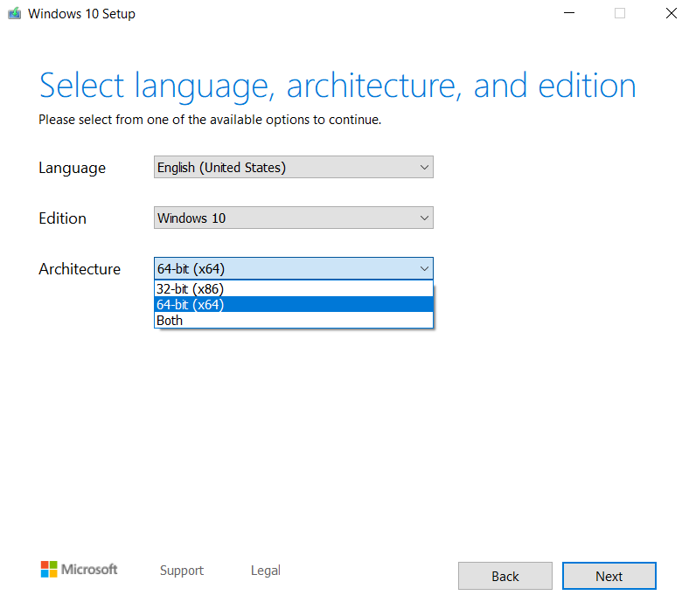This screenshot has width=696, height=616.
Task: Click the disabled maximize button
Action: (620, 14)
